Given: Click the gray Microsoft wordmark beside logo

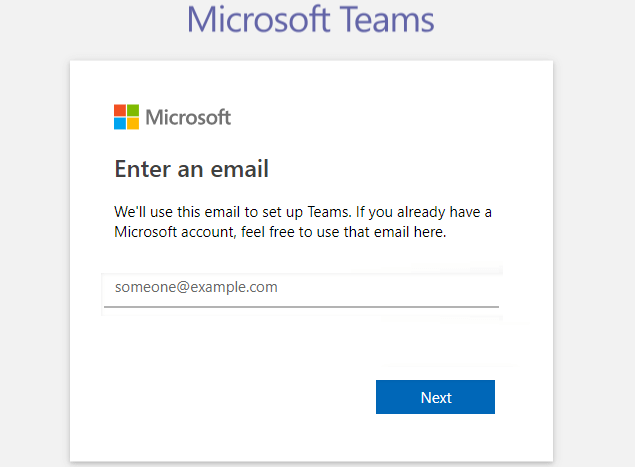Looking at the screenshot, I should point(188,117).
